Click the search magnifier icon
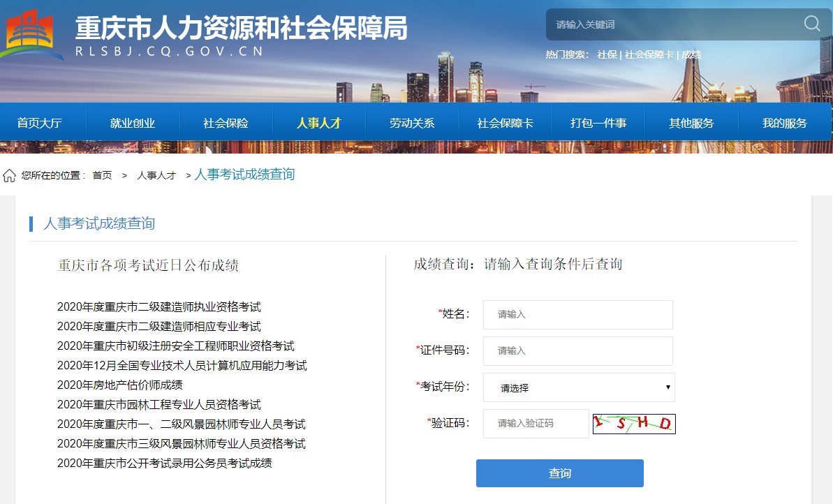833x504 pixels. click(x=811, y=24)
